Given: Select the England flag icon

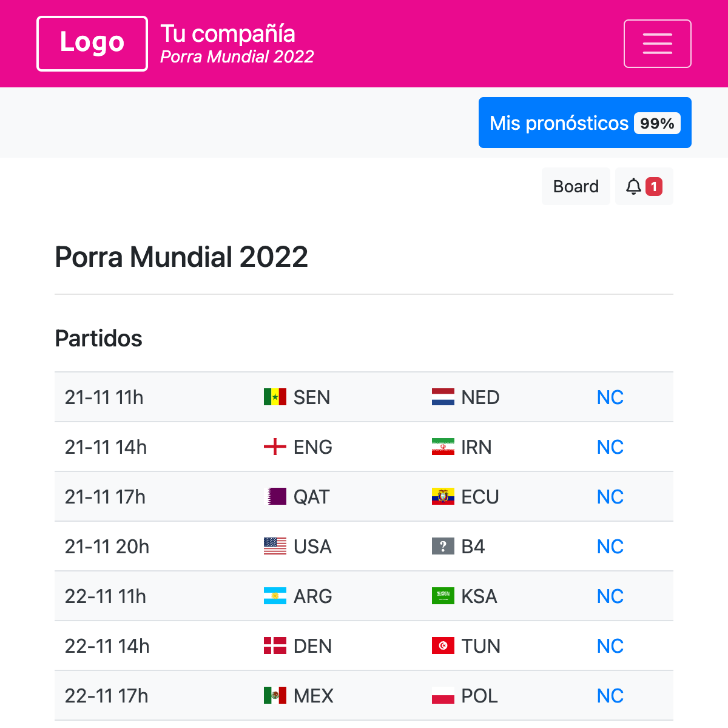Looking at the screenshot, I should tap(275, 447).
